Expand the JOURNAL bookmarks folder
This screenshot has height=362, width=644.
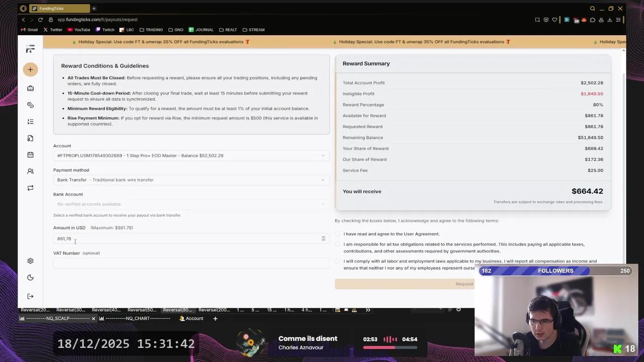click(201, 30)
